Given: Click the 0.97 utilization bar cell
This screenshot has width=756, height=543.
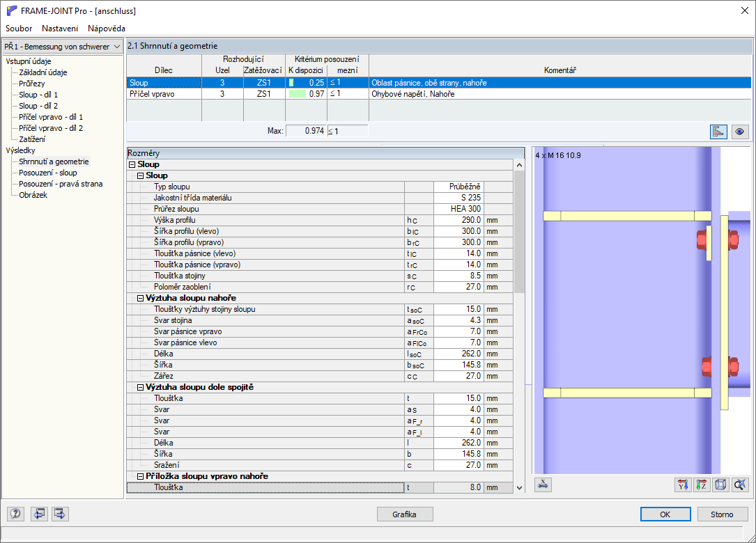Looking at the screenshot, I should click(306, 94).
